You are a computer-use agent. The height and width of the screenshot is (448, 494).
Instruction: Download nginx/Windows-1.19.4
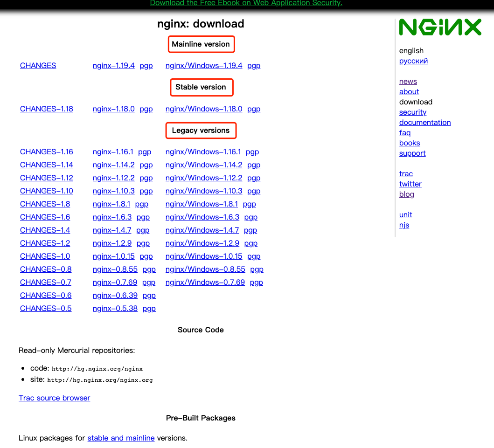pyautogui.click(x=204, y=65)
